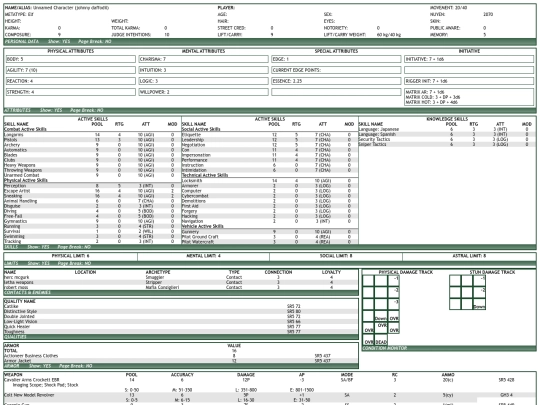540x405 pixels.
Task: Select the Low-Light Vision quality row
Action: [181, 321]
